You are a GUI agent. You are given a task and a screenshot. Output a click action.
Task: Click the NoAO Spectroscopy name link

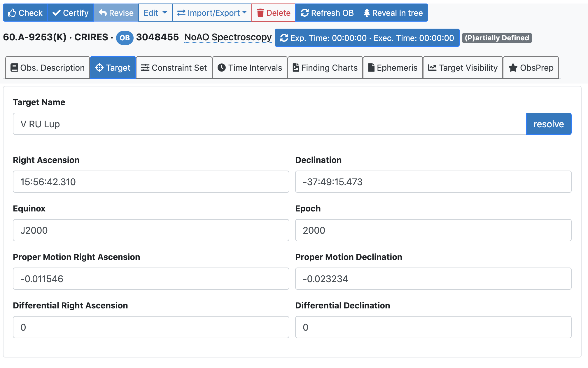pyautogui.click(x=228, y=37)
